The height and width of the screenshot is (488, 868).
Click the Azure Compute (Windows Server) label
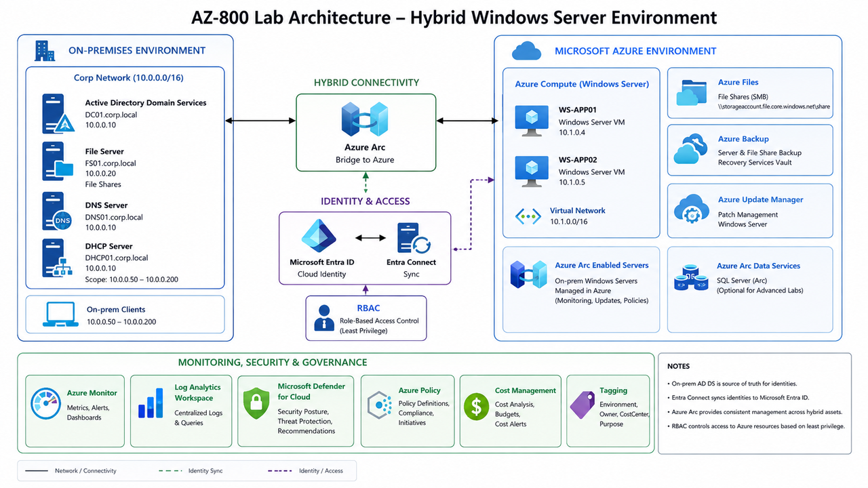[x=582, y=84]
